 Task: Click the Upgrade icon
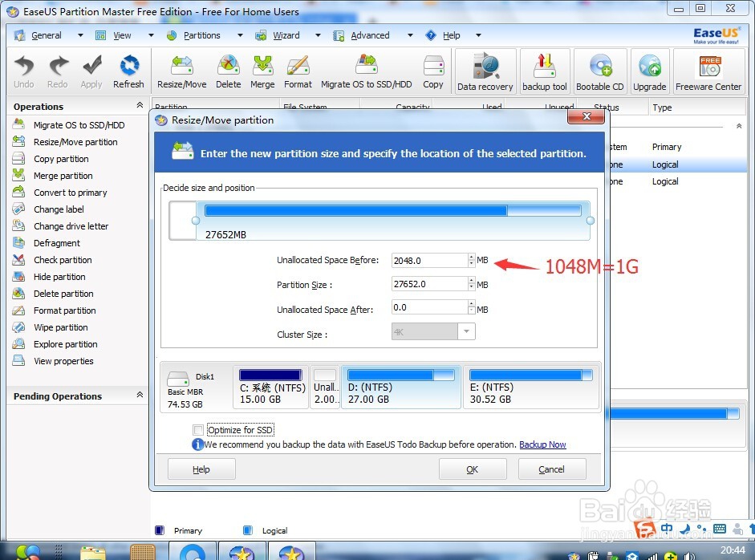pos(650,71)
